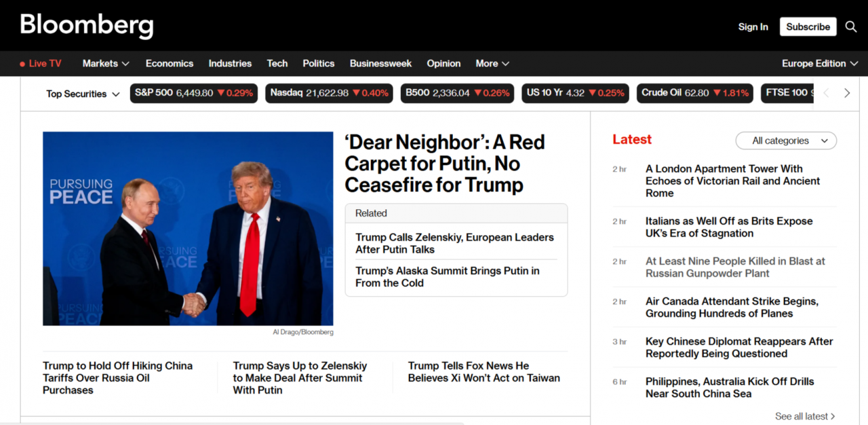Click the Subscribe button
868x425 pixels.
[x=808, y=26]
